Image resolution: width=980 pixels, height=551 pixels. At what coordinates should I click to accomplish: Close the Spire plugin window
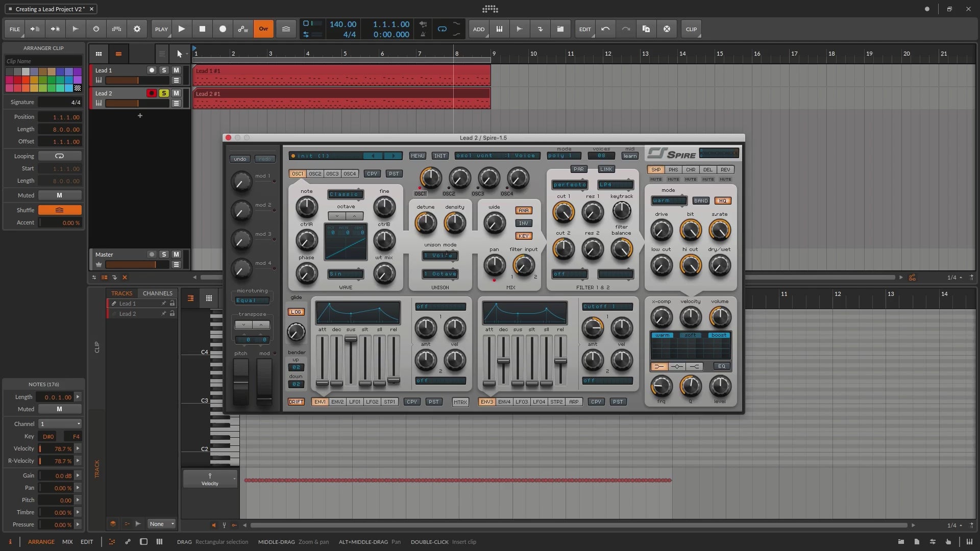(x=228, y=138)
